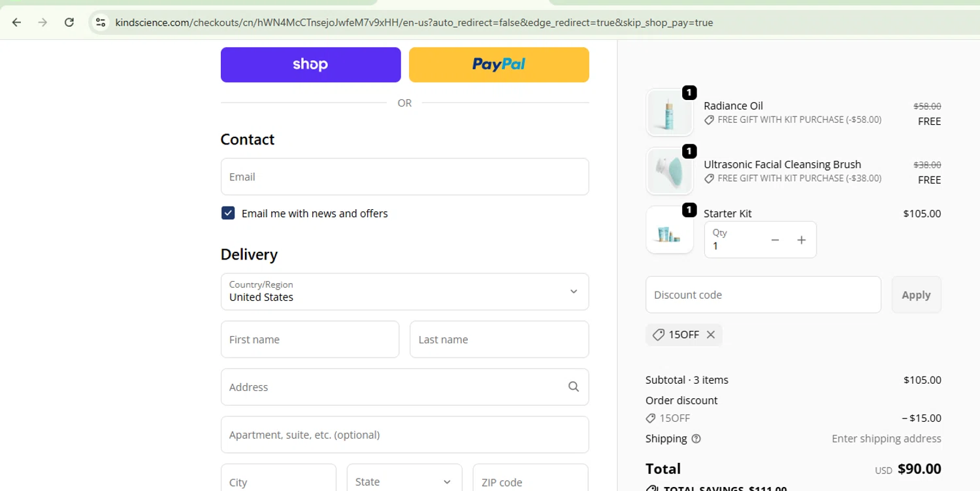Click the Delivery heading

[x=249, y=254]
